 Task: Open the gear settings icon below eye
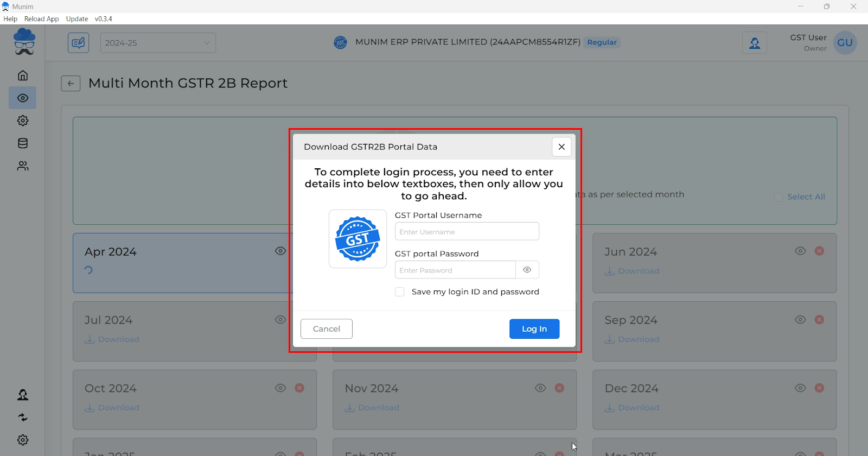(x=23, y=121)
